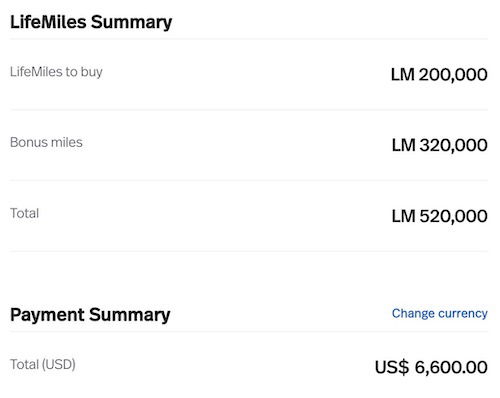
Task: Click the LM prefix before 200,000
Action: point(403,74)
